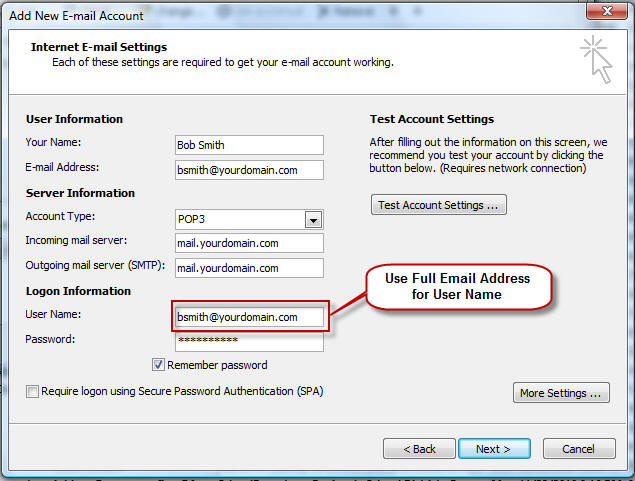The height and width of the screenshot is (481, 635).
Task: Click Test Account Settings button
Action: tap(438, 205)
